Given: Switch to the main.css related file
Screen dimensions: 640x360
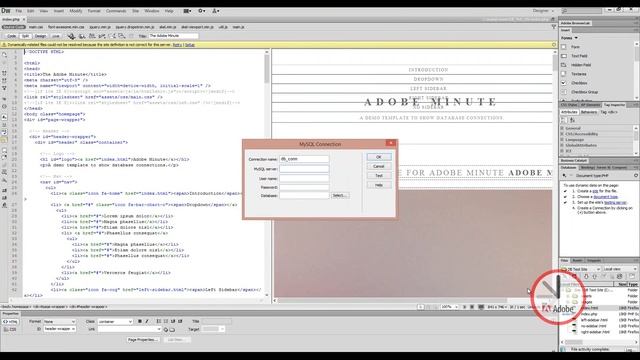Looking at the screenshot, I should 36,27.
